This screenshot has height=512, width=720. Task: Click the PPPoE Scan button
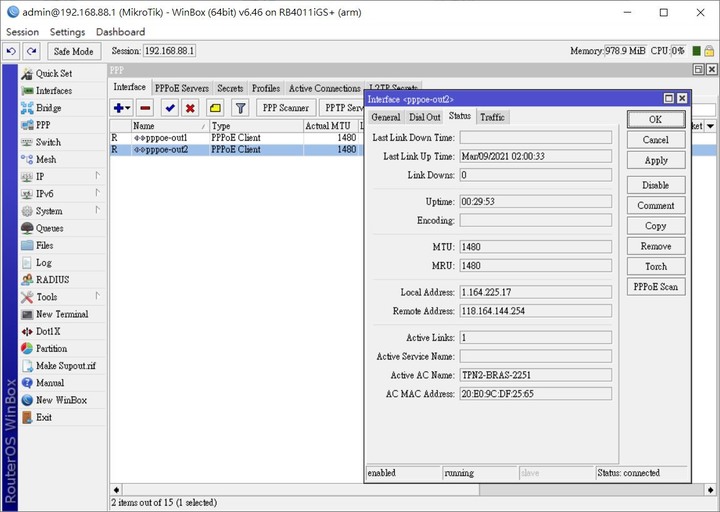click(x=656, y=287)
